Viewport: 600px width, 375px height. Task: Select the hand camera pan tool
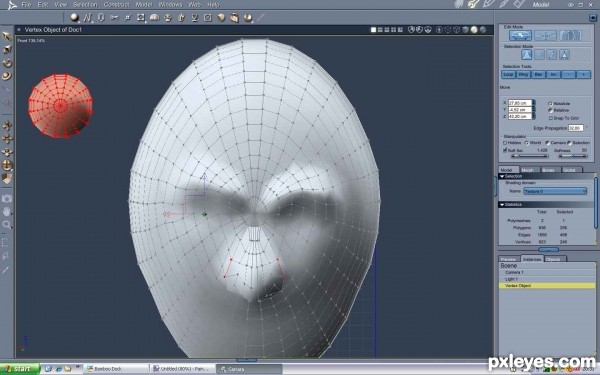[7, 211]
